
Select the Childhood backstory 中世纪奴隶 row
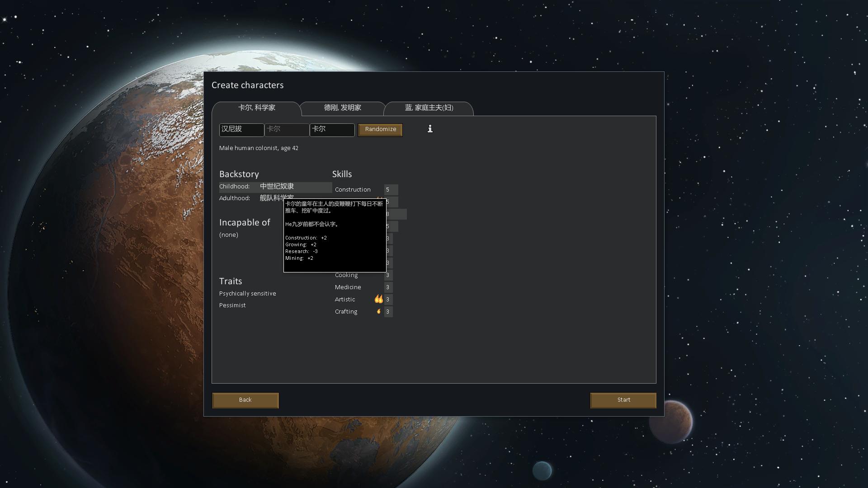coord(275,187)
